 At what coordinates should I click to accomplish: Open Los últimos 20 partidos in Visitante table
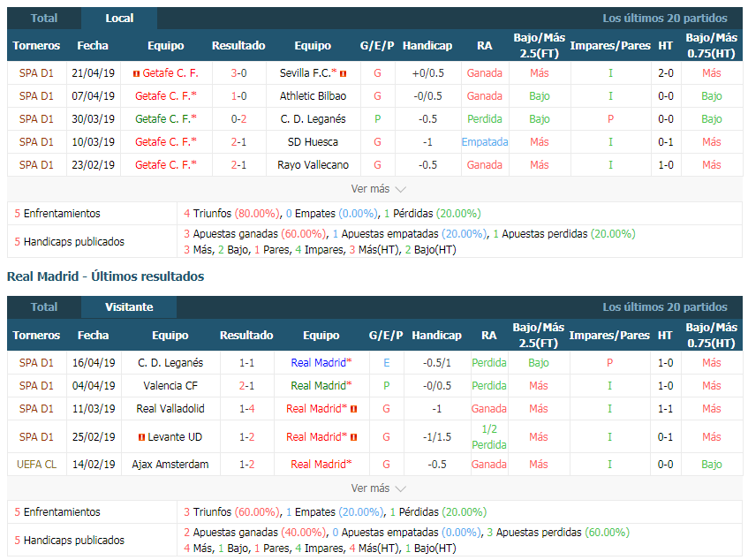(664, 306)
